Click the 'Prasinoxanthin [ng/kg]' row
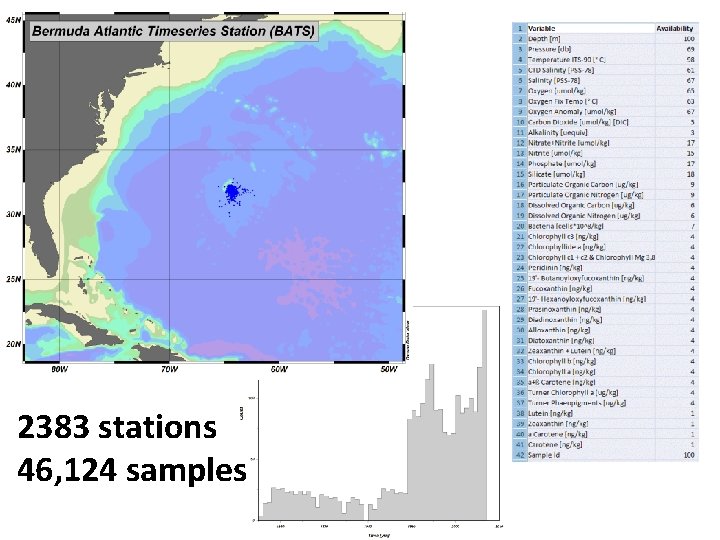The image size is (720, 540). pos(605,309)
